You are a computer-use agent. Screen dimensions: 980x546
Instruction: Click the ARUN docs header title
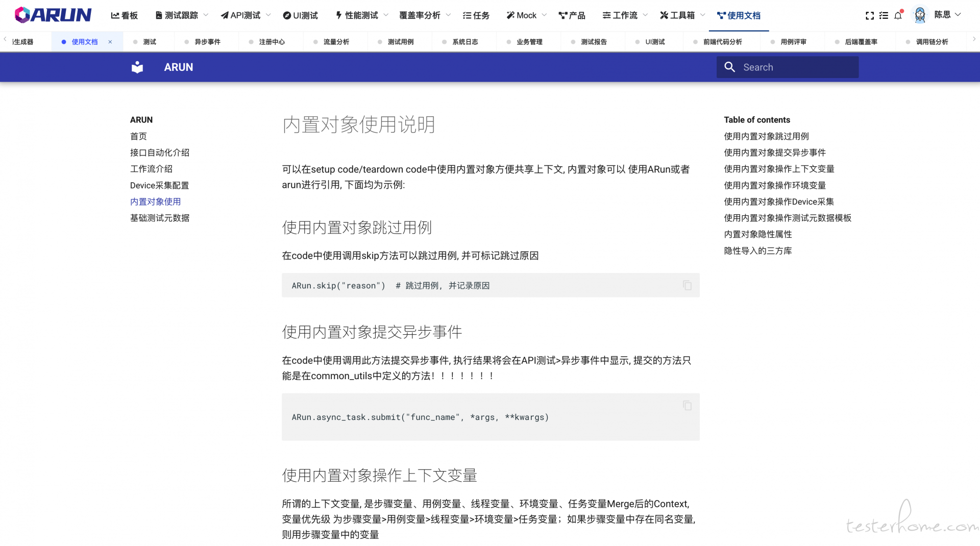click(178, 67)
